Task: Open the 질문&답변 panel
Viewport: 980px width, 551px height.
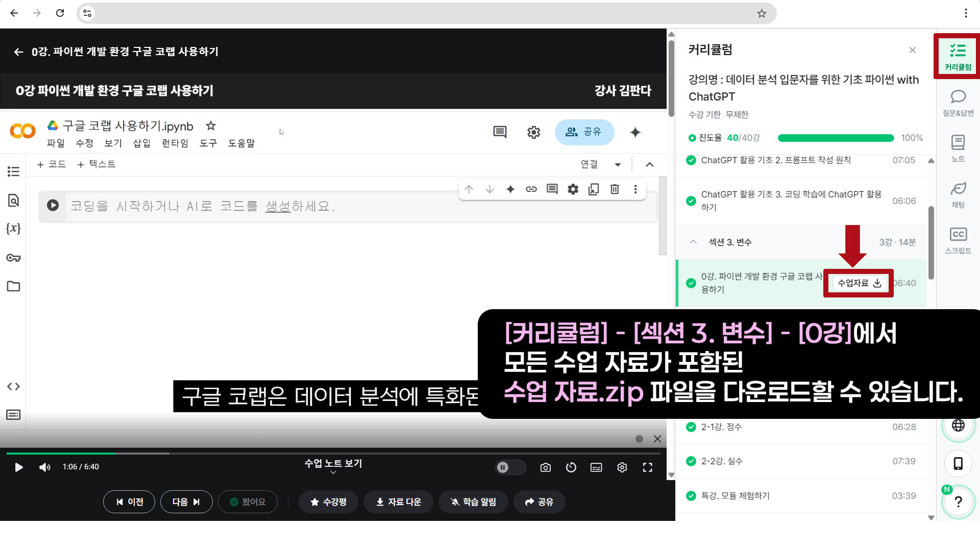Action: point(958,103)
